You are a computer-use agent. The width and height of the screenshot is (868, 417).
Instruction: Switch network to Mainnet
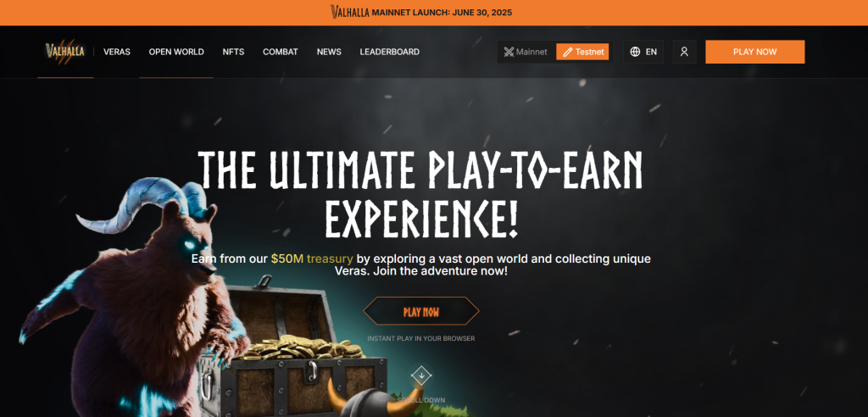click(x=526, y=52)
